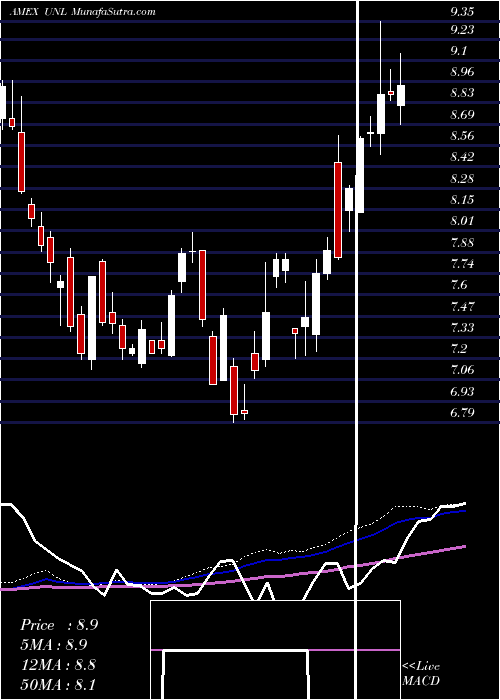Select the 8.83 price axis label

[x=462, y=94]
